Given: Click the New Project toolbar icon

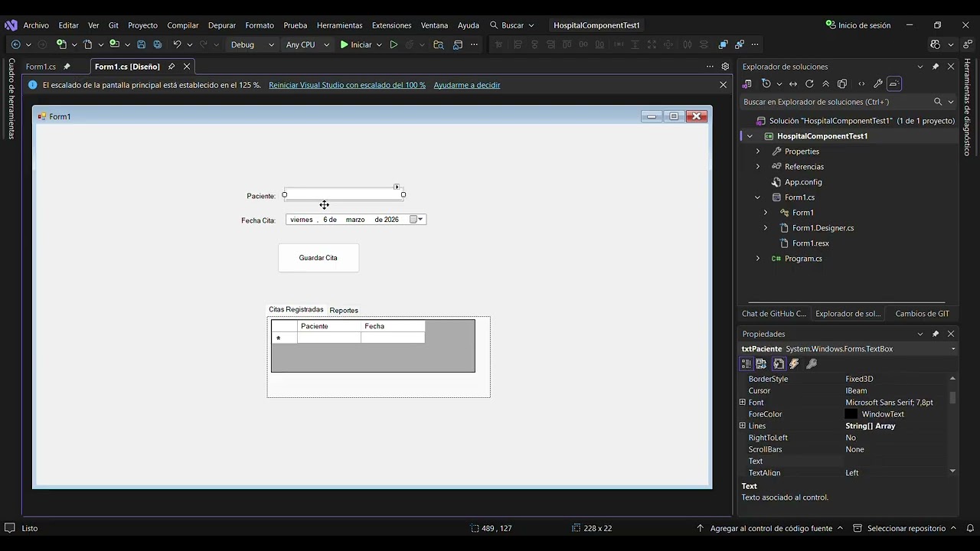Looking at the screenshot, I should pos(61,44).
